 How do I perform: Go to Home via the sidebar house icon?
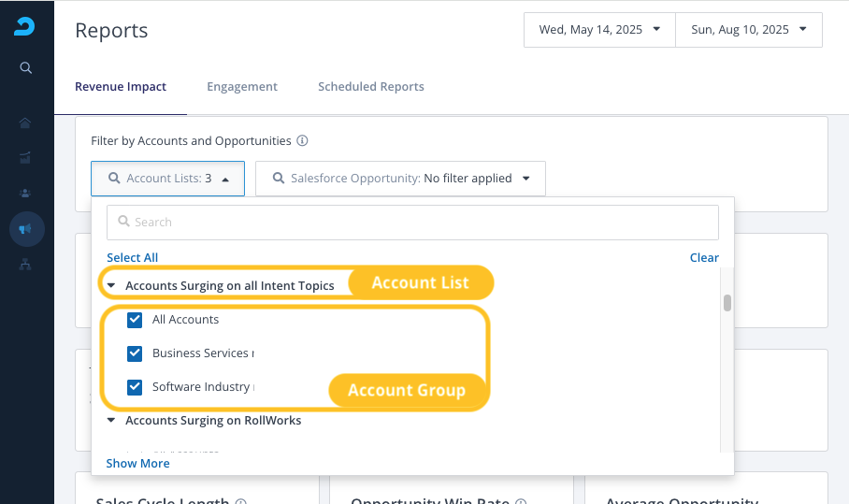[x=26, y=123]
